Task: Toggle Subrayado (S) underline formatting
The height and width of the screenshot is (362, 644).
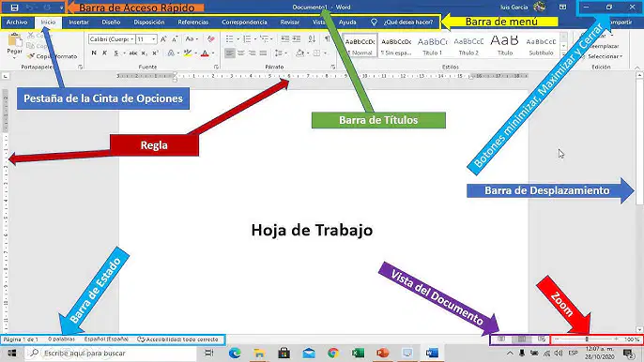Action: 116,53
